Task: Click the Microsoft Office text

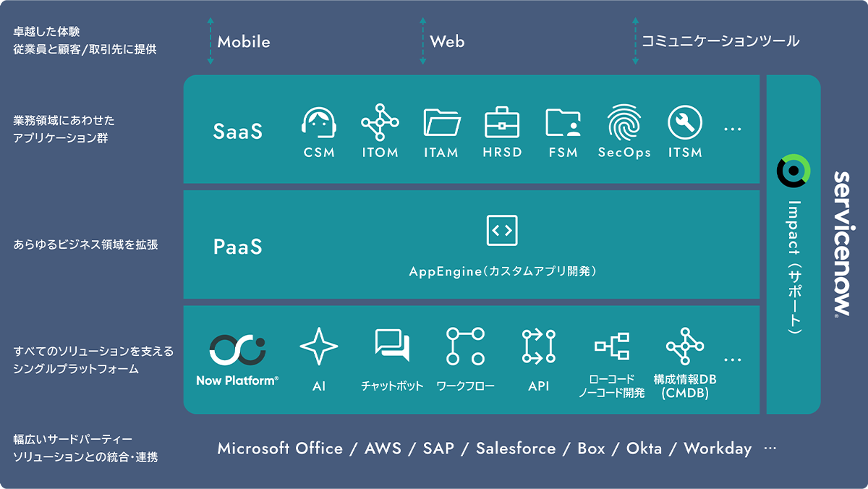Action: (280, 448)
